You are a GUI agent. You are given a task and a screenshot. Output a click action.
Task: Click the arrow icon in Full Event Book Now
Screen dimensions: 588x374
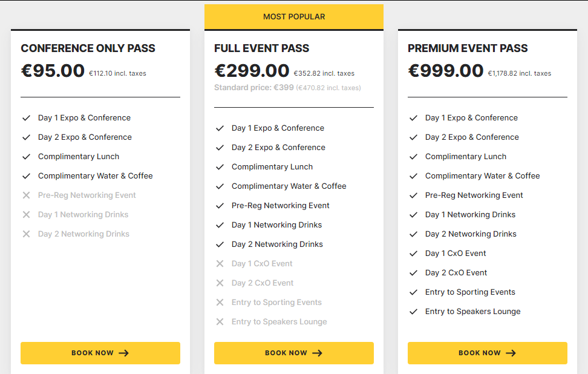coord(317,353)
